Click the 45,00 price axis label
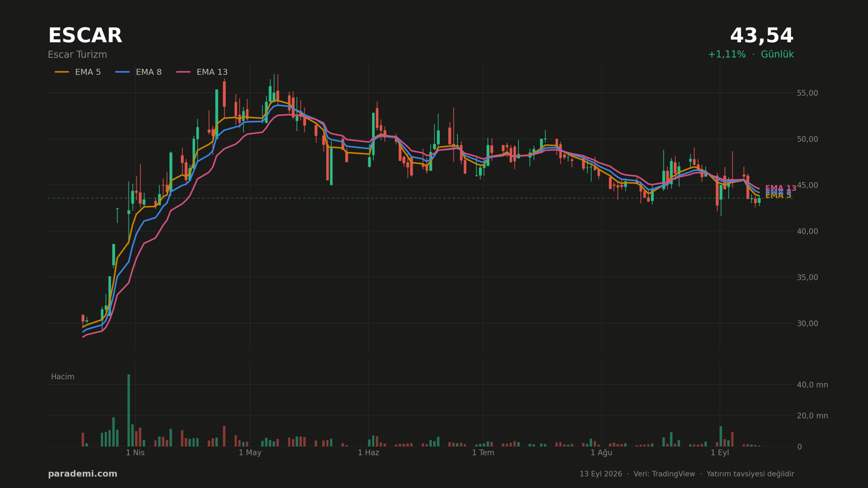 pyautogui.click(x=807, y=185)
